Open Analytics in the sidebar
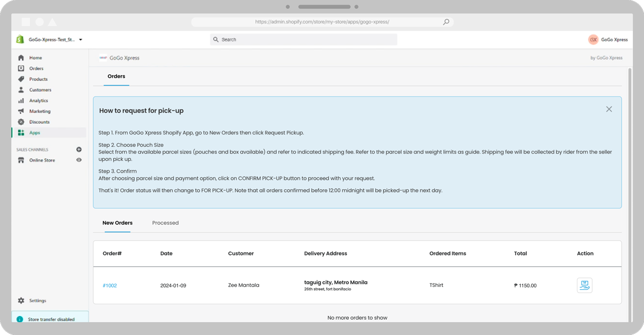The height and width of the screenshot is (335, 644). 38,100
